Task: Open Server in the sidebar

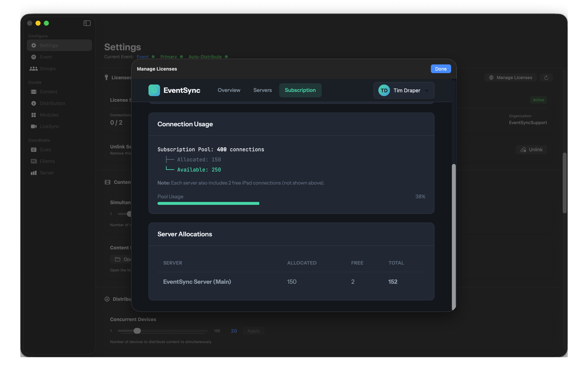Action: pos(59,173)
